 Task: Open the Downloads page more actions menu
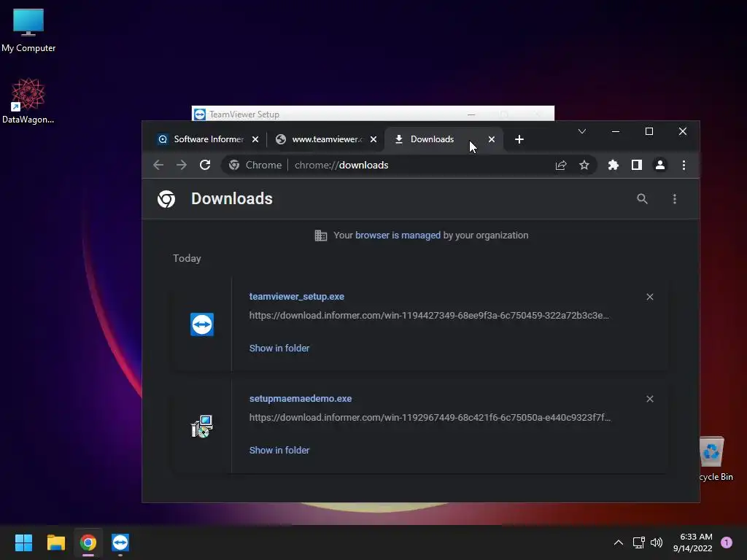click(675, 198)
